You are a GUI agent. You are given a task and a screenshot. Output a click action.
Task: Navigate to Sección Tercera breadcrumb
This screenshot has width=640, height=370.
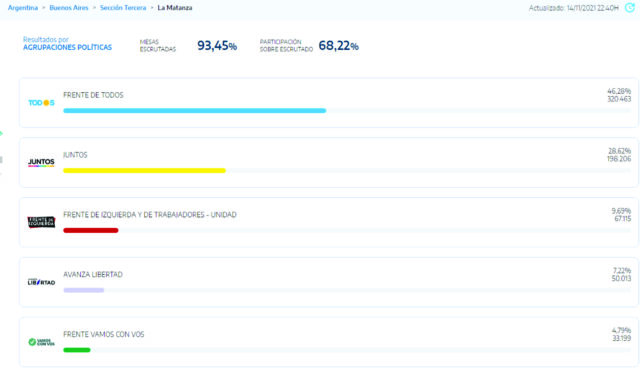(123, 8)
